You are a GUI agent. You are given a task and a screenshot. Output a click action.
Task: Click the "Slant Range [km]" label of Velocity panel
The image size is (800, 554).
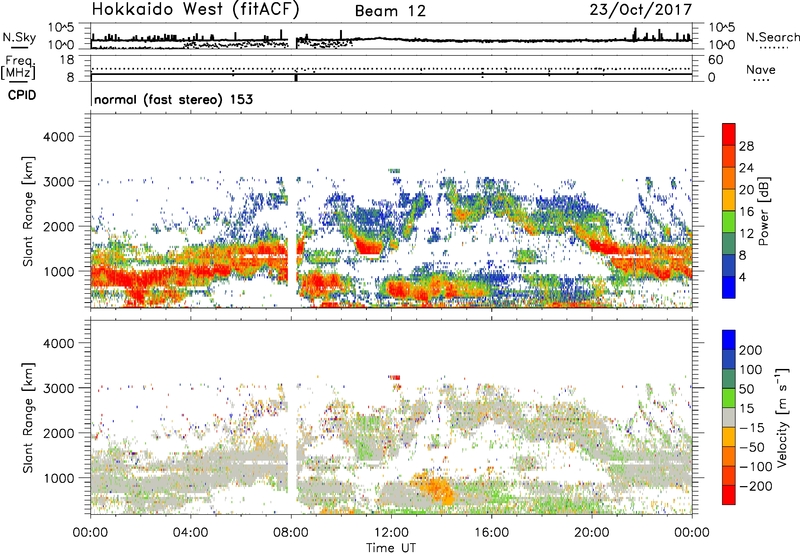tap(28, 418)
